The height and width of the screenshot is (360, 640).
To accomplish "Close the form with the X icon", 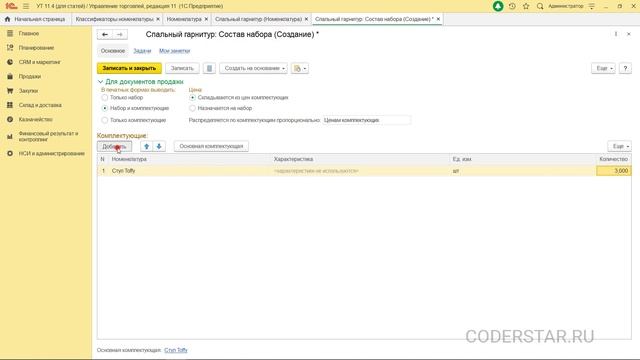I will tap(629, 34).
